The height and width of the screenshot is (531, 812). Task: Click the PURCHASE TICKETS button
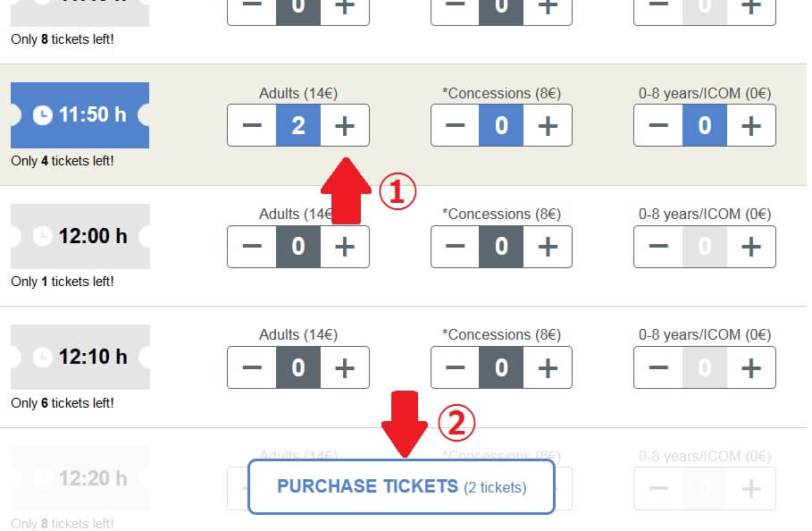[401, 487]
